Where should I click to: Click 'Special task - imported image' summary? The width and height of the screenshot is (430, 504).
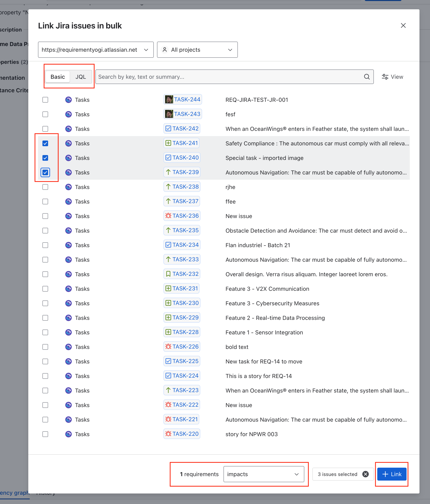(x=264, y=158)
